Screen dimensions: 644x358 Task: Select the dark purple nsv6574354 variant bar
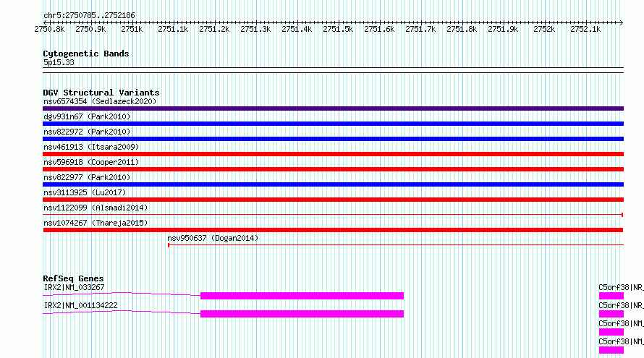333,108
